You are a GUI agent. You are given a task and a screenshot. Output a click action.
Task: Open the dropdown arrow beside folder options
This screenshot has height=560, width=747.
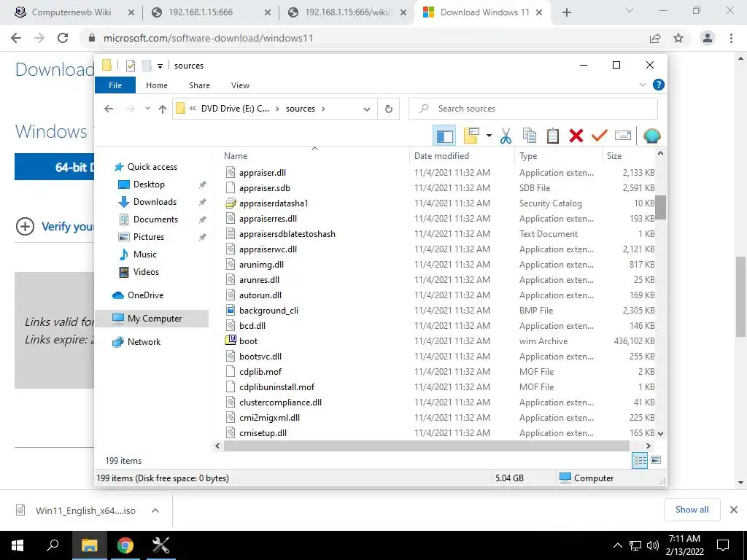click(x=489, y=136)
